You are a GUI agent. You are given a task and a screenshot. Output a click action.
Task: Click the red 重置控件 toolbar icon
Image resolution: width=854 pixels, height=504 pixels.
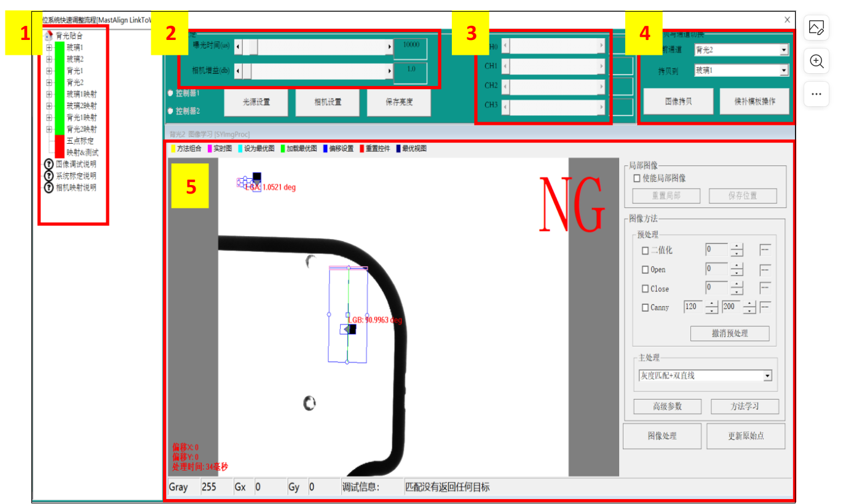pos(362,149)
